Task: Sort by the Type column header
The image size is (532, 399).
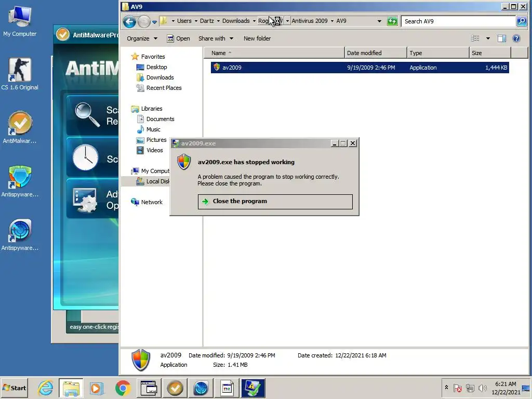Action: point(438,53)
